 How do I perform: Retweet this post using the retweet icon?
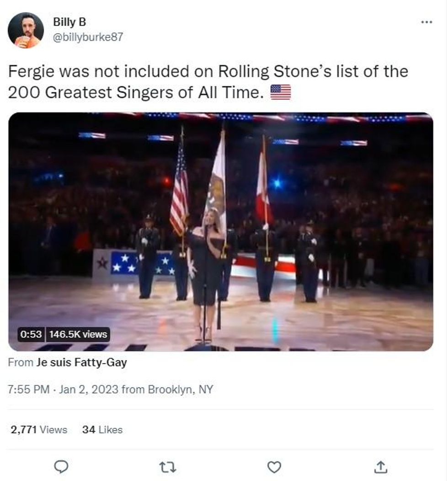[168, 467]
